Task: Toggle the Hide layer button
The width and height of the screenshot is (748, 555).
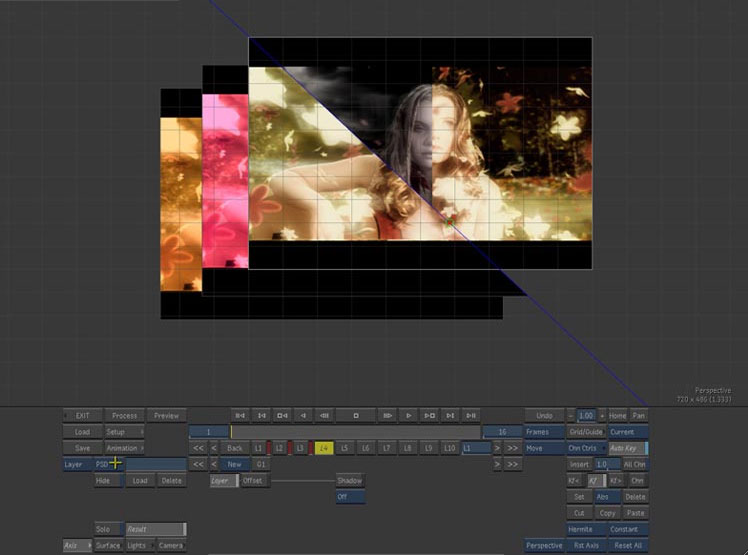Action: (x=108, y=481)
